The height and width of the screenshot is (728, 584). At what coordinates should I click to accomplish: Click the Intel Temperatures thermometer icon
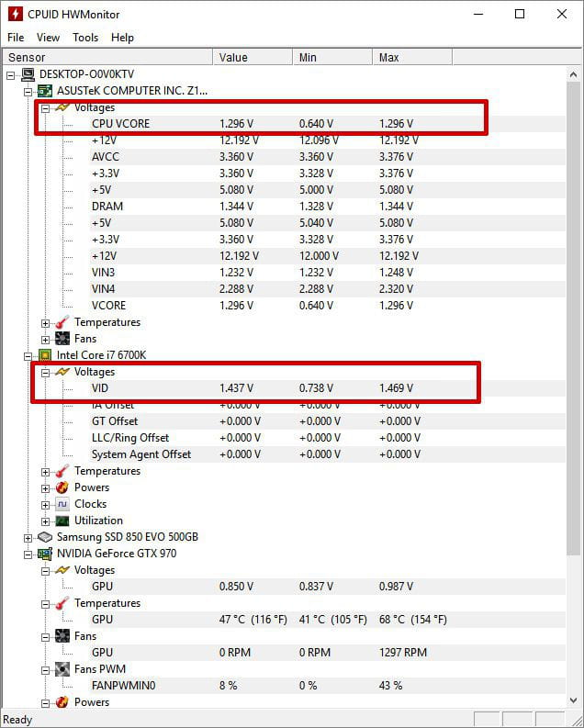(62, 471)
